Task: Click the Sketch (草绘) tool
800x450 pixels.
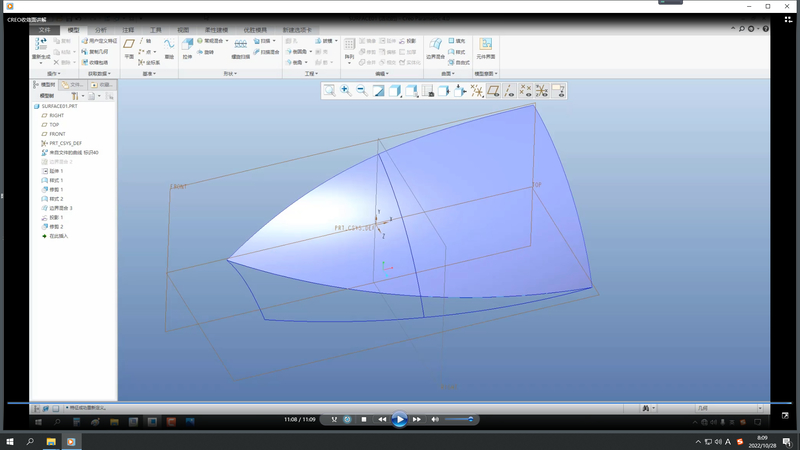Action: click(x=169, y=48)
